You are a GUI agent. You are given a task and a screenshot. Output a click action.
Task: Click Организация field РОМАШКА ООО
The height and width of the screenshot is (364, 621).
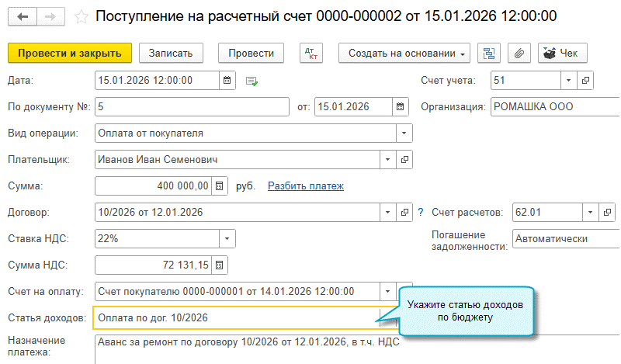(x=555, y=107)
